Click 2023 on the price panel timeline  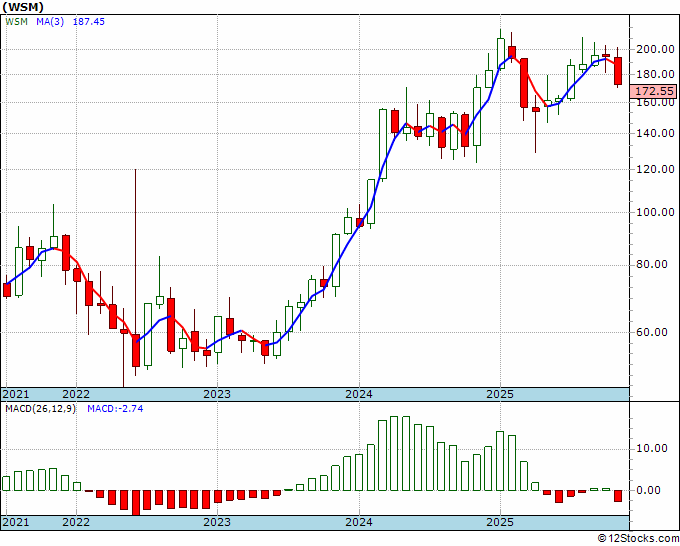217,394
